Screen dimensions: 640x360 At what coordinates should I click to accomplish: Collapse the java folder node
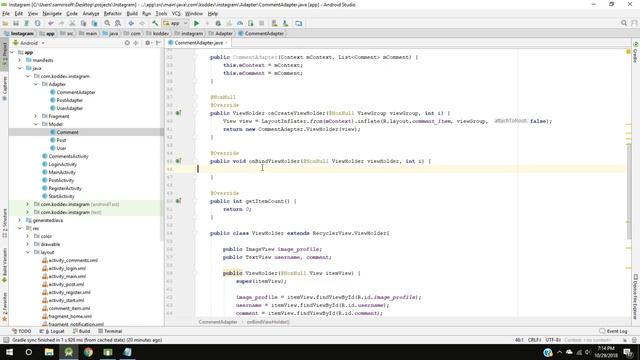click(20, 68)
